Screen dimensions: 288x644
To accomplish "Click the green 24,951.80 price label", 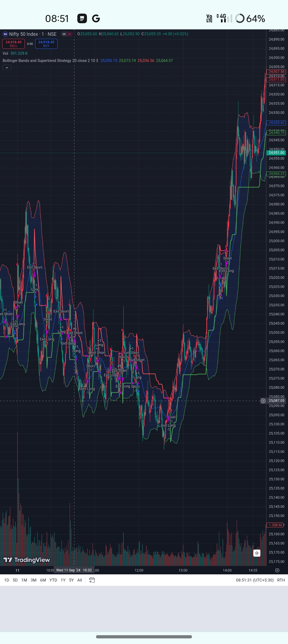I will point(276,153).
